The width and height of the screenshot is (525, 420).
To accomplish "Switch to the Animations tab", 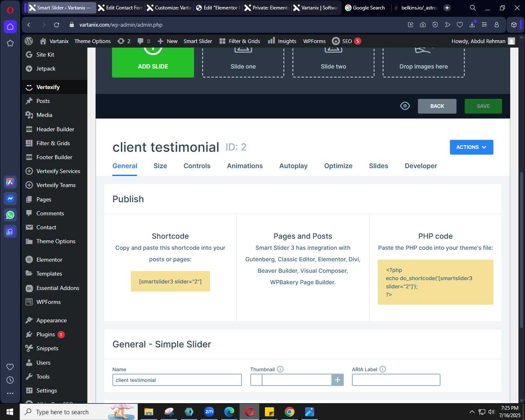I will [x=245, y=166].
